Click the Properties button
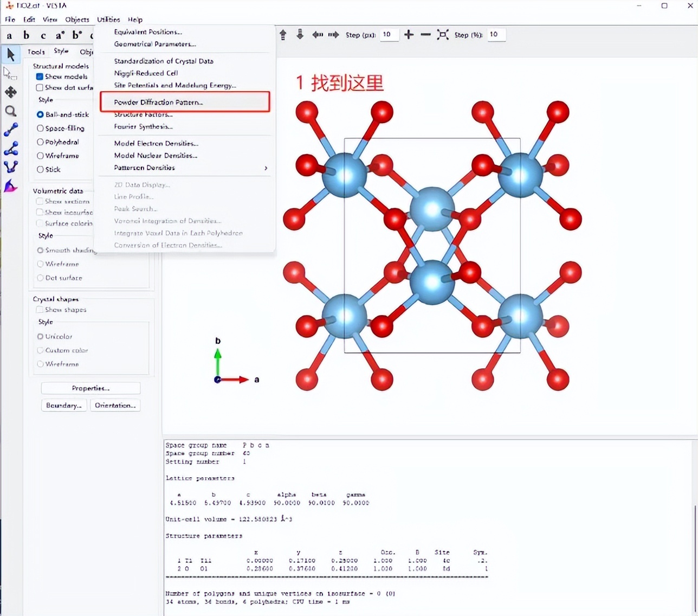The height and width of the screenshot is (616, 698). tap(91, 388)
